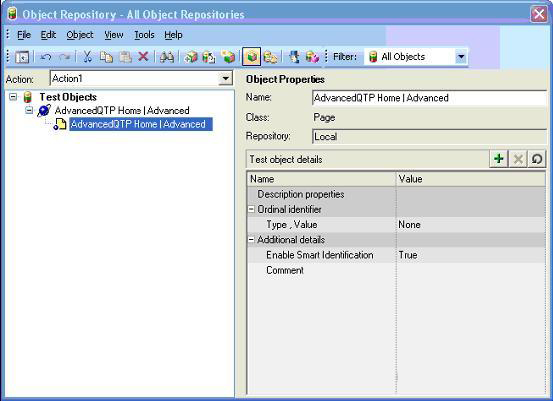The height and width of the screenshot is (401, 553).
Task: Open the All Objects filter dropdown
Action: 461,56
